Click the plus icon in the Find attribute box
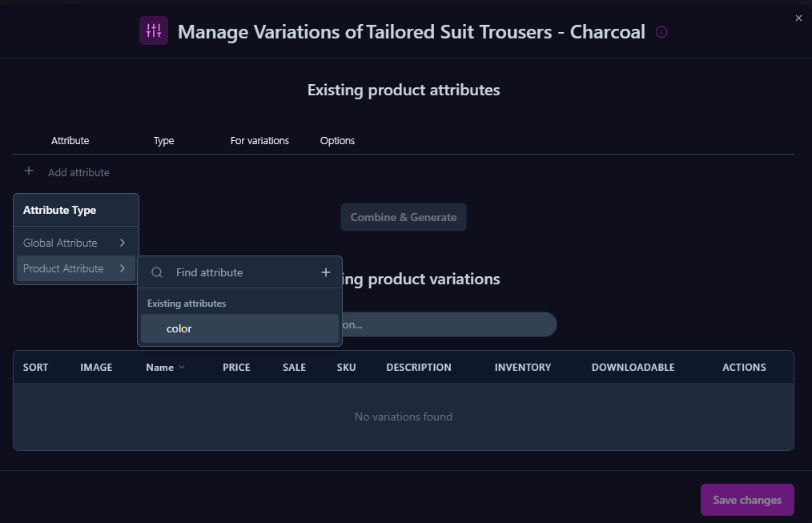The image size is (812, 523). pos(326,272)
